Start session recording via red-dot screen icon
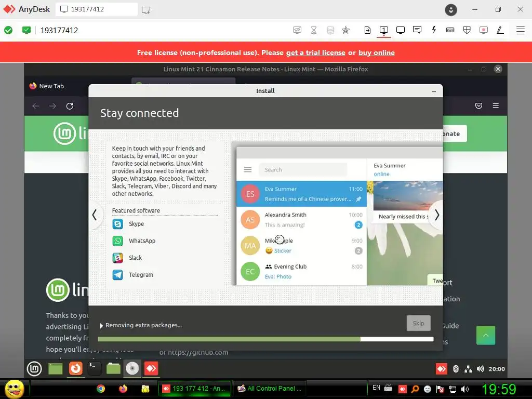The width and height of the screenshot is (532, 399). (x=484, y=30)
